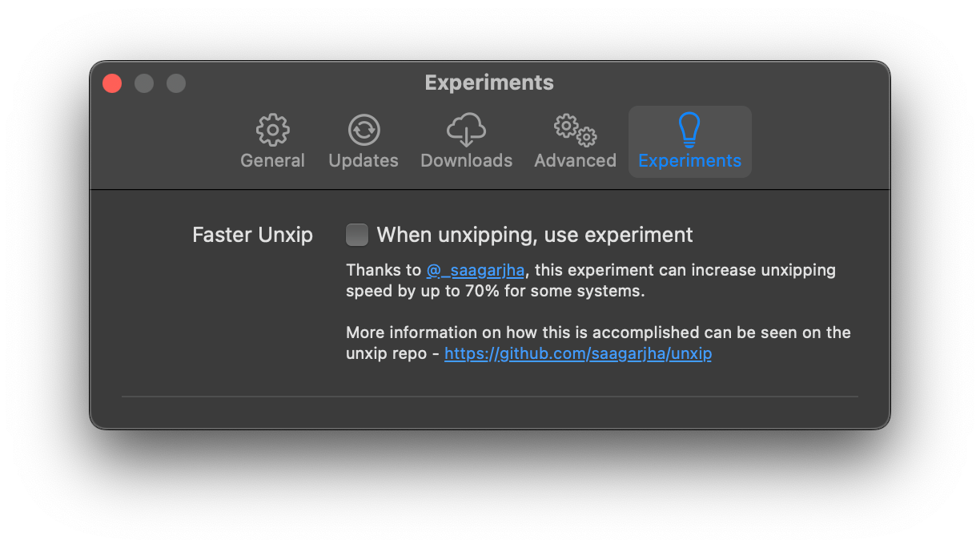Screen dimensions: 980x548
Task: Open the @_saagarjha profile link
Action: pyautogui.click(x=476, y=270)
